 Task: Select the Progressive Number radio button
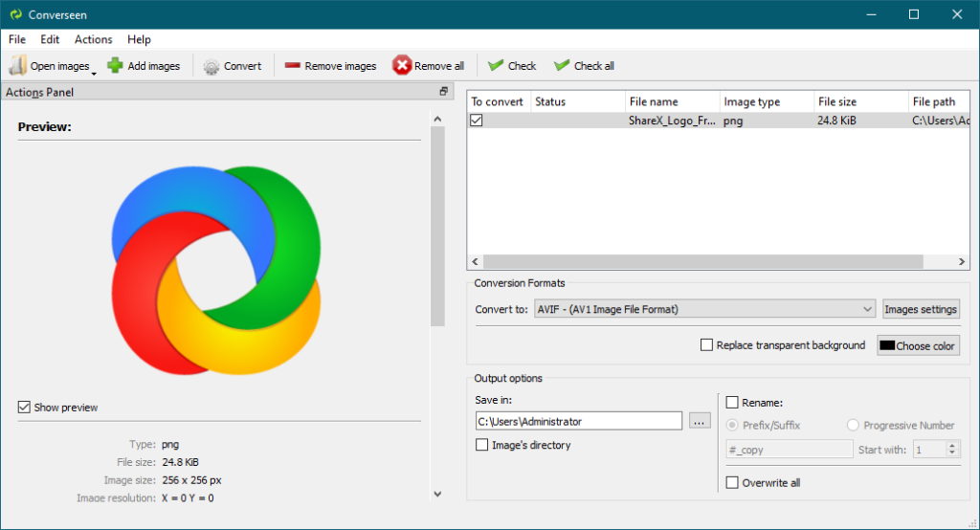tap(853, 425)
